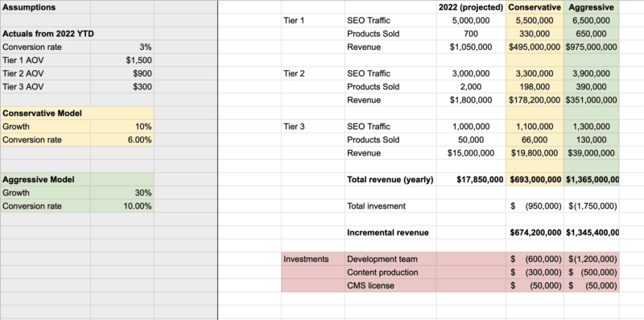644x320 pixels.
Task: Click the 66,000 products sold cell
Action: tap(535, 139)
